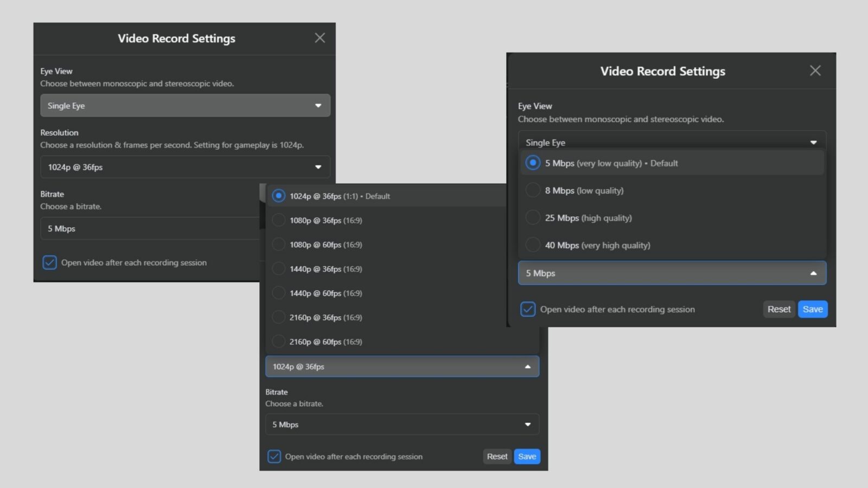Open the gray highlighted Single Eye dropdown
This screenshot has height=488, width=868.
point(185,106)
